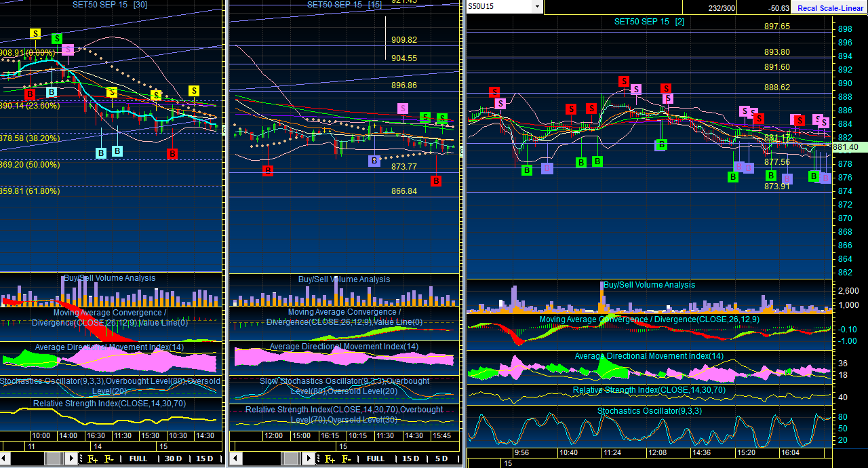Screen dimensions: 868x468
Task: Click the 888.62 level label
Action: (x=777, y=87)
